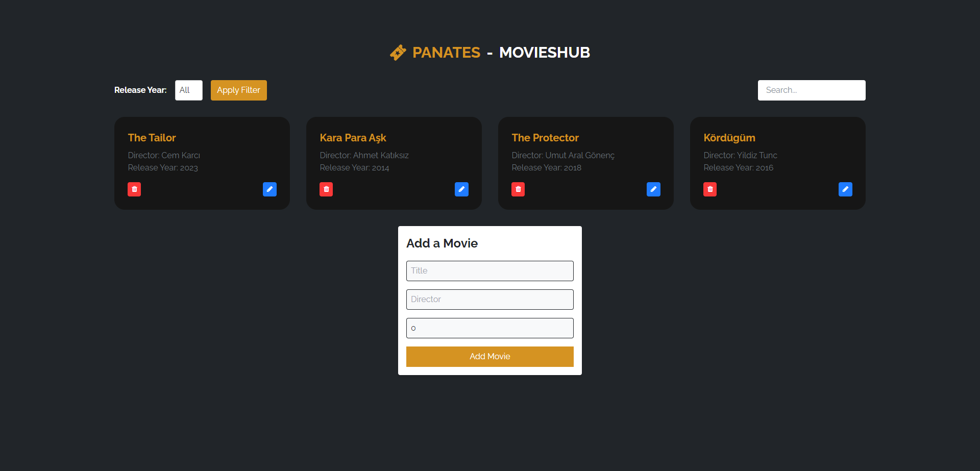
Task: Edit Kara Para Aşk movie
Action: (x=461, y=189)
